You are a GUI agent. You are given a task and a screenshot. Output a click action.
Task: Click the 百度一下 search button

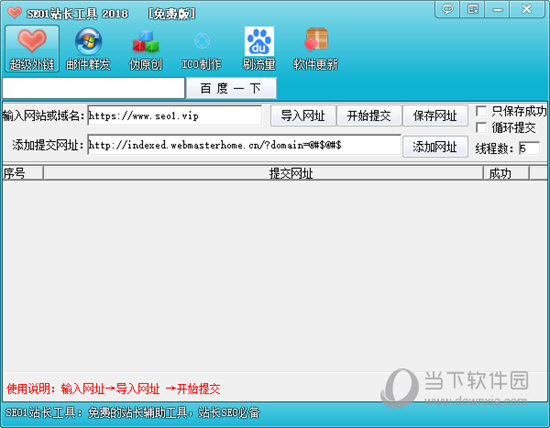point(231,88)
